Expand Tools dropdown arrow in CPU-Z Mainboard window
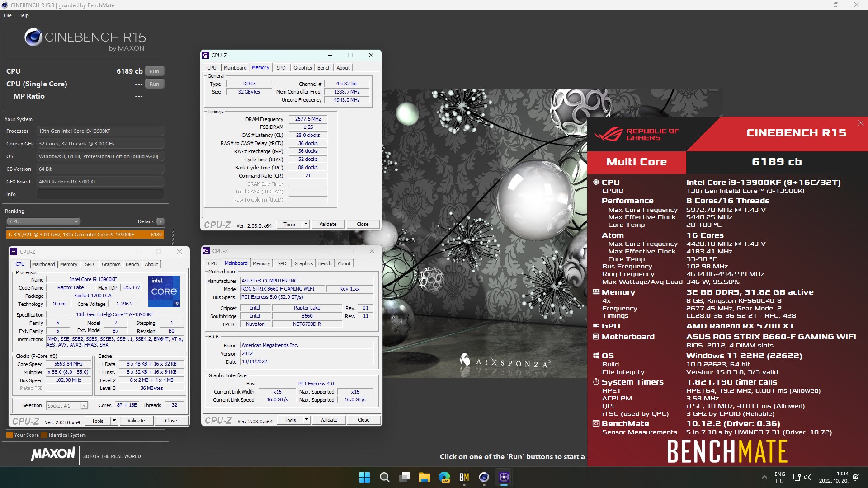 point(307,420)
